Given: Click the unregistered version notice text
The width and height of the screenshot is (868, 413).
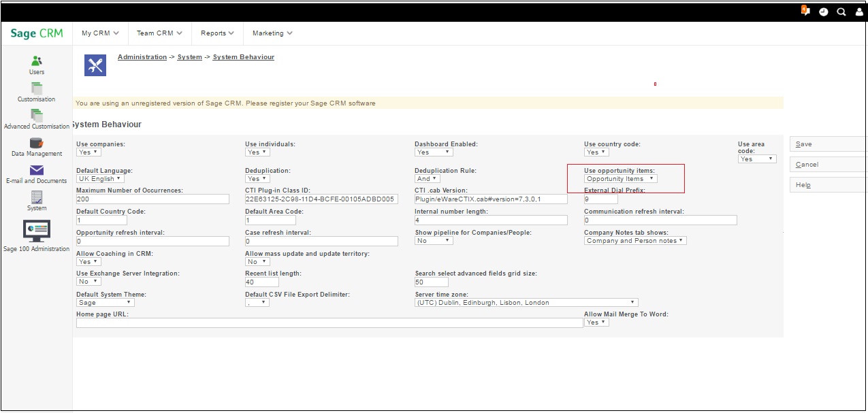Looking at the screenshot, I should [225, 103].
